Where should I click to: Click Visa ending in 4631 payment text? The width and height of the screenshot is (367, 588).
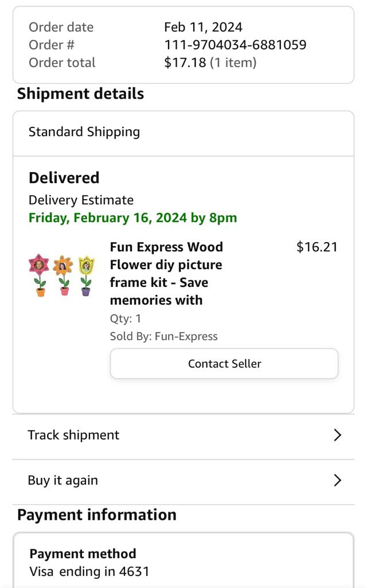pyautogui.click(x=89, y=571)
